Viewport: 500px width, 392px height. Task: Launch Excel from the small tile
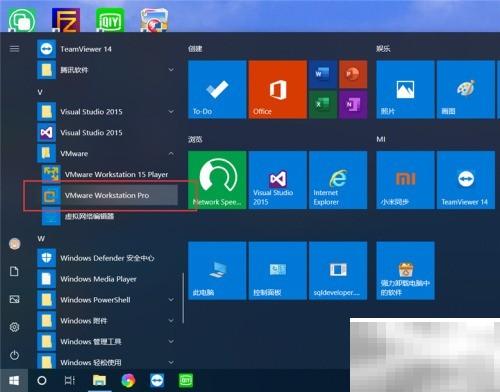pos(323,105)
